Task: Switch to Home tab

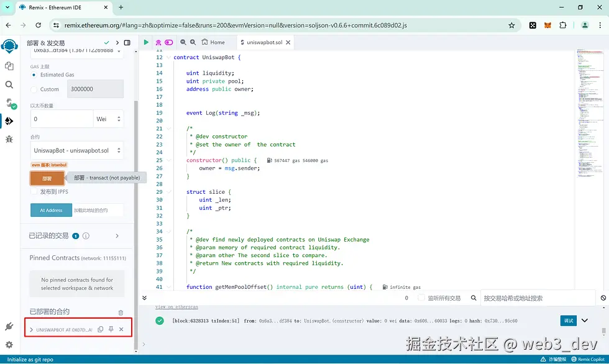Action: (213, 42)
